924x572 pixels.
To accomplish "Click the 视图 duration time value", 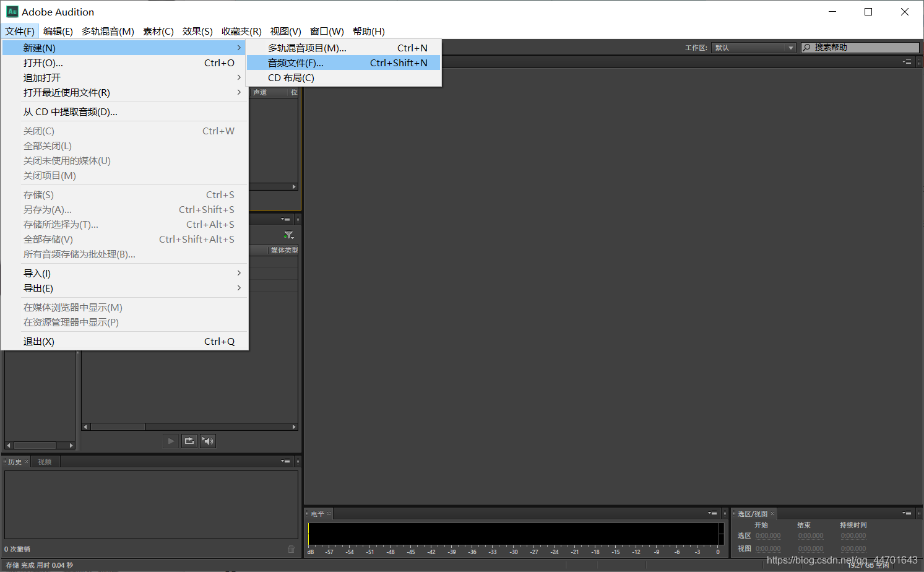I will point(853,548).
